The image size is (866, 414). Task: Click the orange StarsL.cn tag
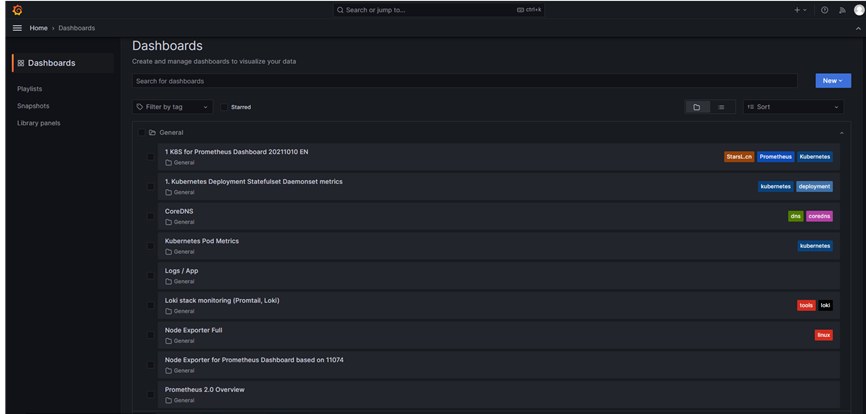(739, 157)
